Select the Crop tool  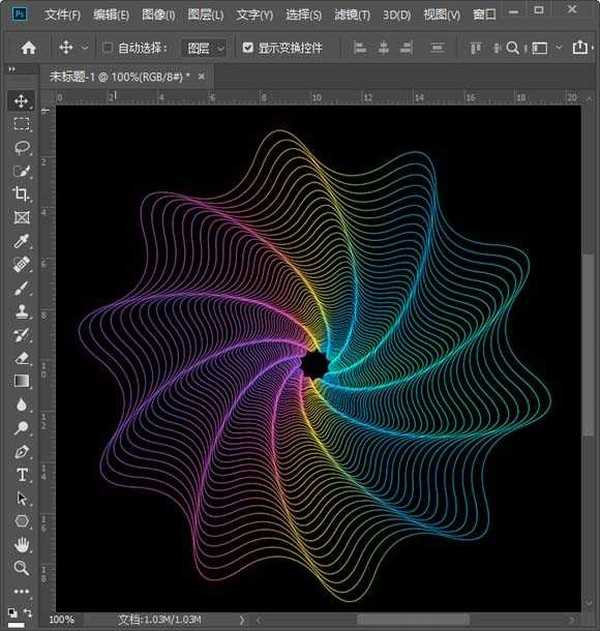(x=22, y=194)
